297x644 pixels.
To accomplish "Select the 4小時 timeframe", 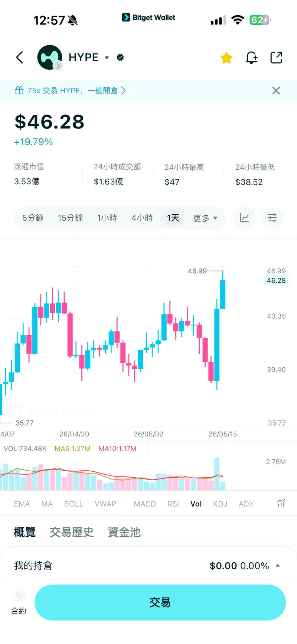I will (142, 218).
